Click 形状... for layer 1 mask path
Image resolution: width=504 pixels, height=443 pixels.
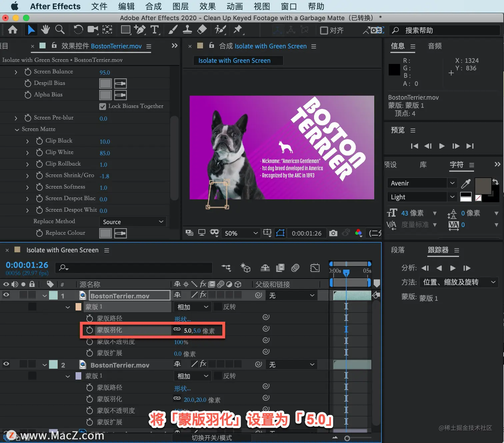pyautogui.click(x=182, y=319)
